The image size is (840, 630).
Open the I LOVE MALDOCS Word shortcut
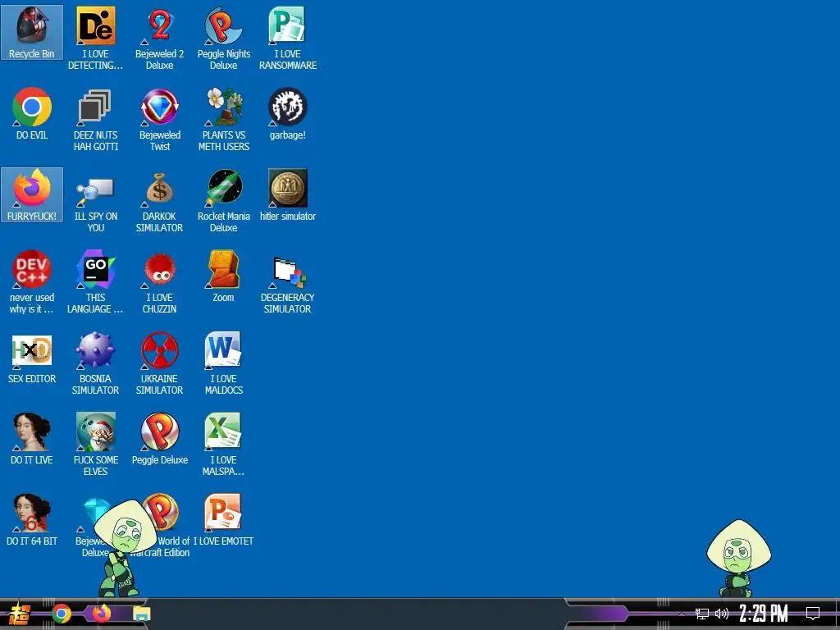tap(223, 363)
